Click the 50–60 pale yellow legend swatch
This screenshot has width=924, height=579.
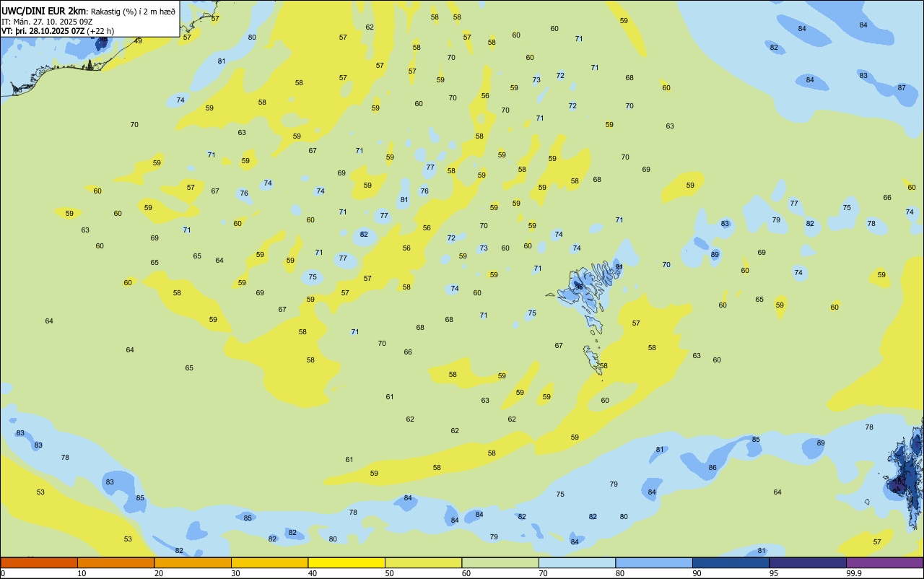[424, 562]
